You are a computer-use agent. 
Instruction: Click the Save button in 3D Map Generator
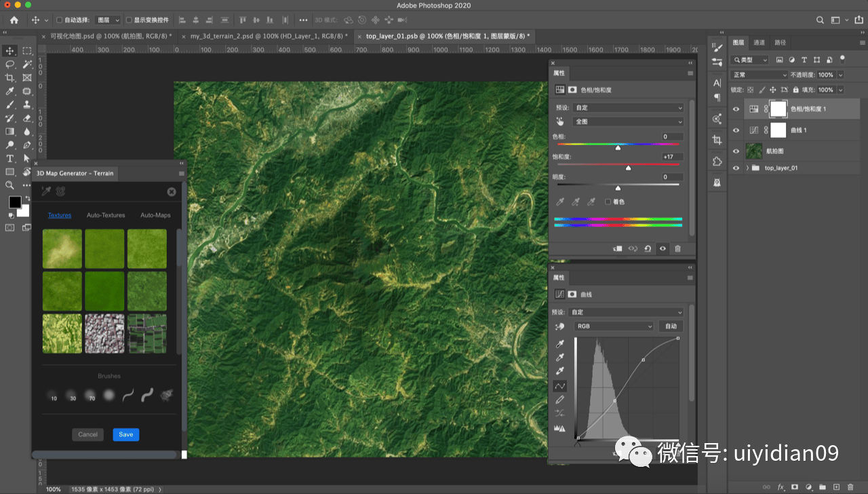pyautogui.click(x=126, y=434)
